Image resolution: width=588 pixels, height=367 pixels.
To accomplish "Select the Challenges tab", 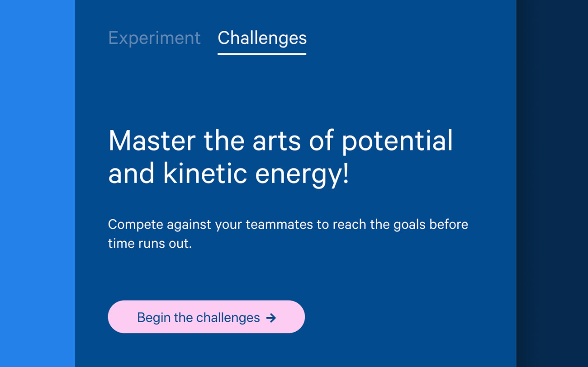I will 262,38.
